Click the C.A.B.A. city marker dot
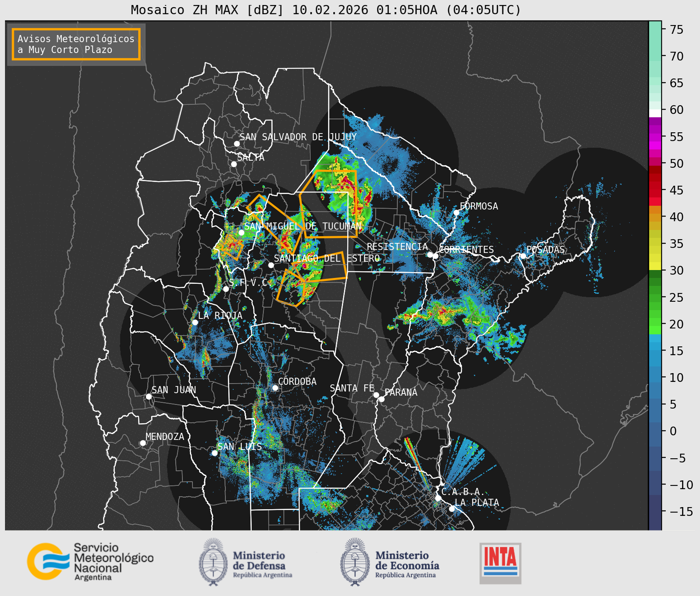This screenshot has height=596, width=700. [x=438, y=498]
